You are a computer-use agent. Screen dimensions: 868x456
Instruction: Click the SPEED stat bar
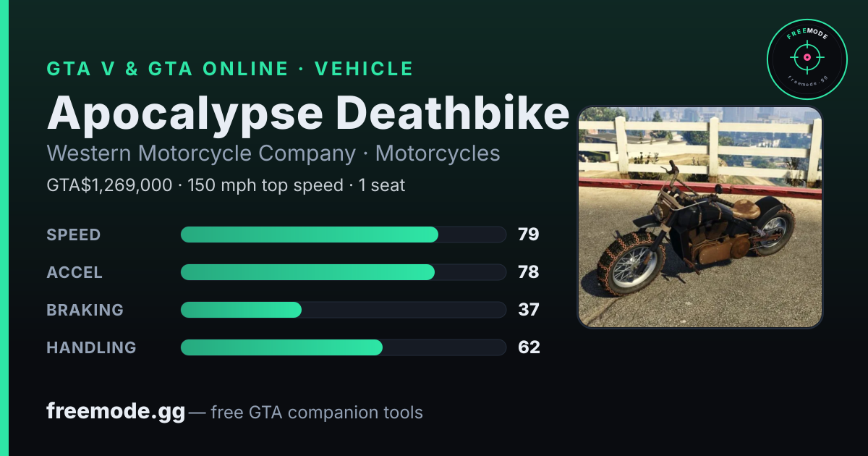(x=344, y=235)
